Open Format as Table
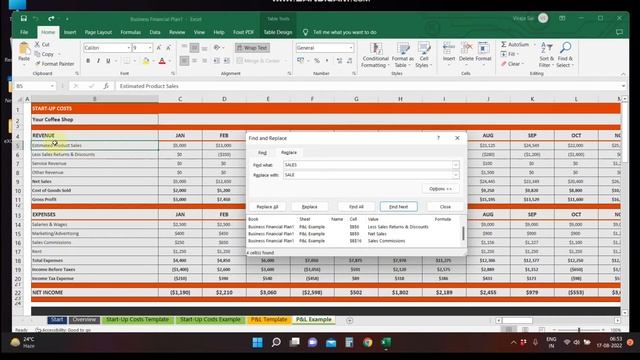This screenshot has width=640, height=360. click(x=402, y=55)
